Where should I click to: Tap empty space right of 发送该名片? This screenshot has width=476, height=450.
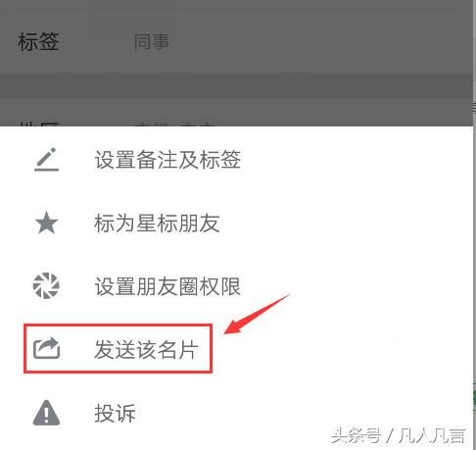343,349
